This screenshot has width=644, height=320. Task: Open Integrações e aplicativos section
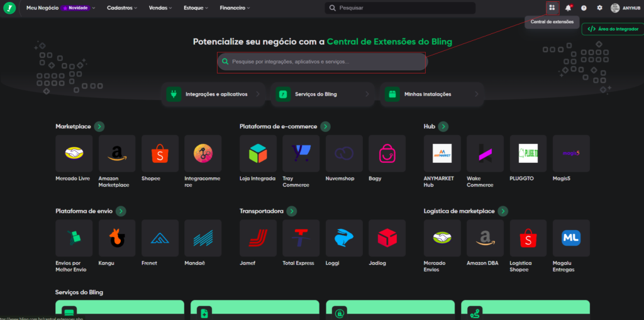tap(213, 94)
